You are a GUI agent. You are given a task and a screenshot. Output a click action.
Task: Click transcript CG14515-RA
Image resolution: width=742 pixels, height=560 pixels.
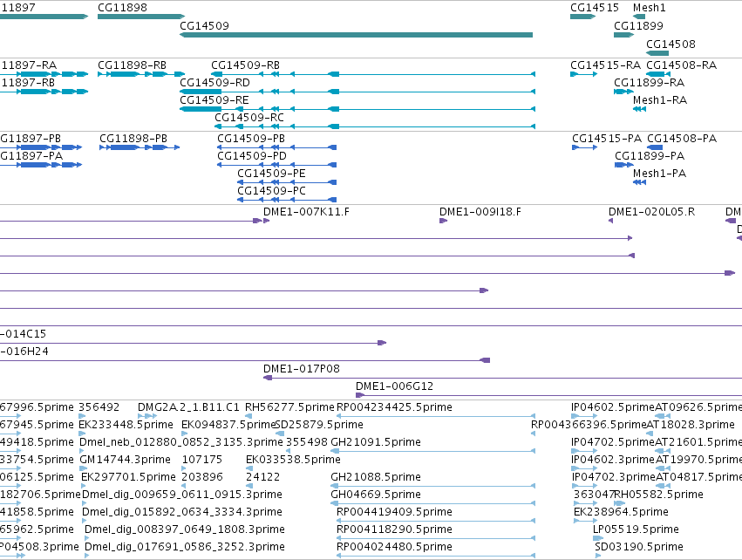[583, 74]
